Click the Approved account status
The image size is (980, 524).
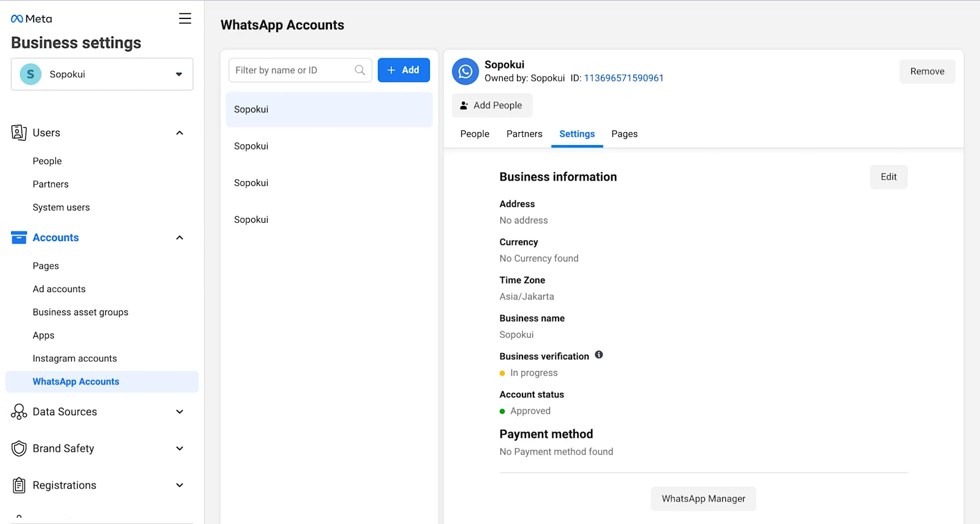tap(530, 411)
